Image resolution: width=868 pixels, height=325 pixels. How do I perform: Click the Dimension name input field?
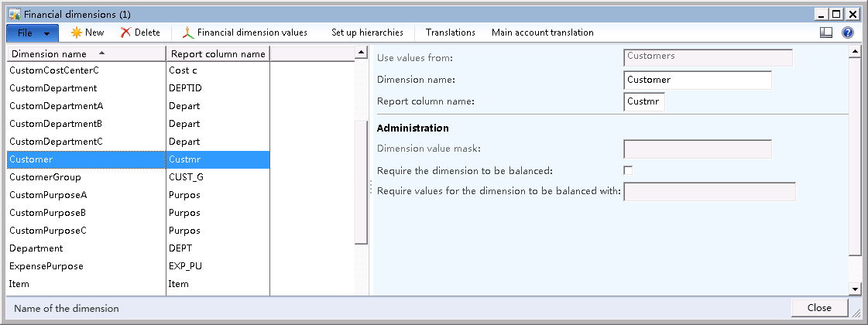tap(698, 80)
